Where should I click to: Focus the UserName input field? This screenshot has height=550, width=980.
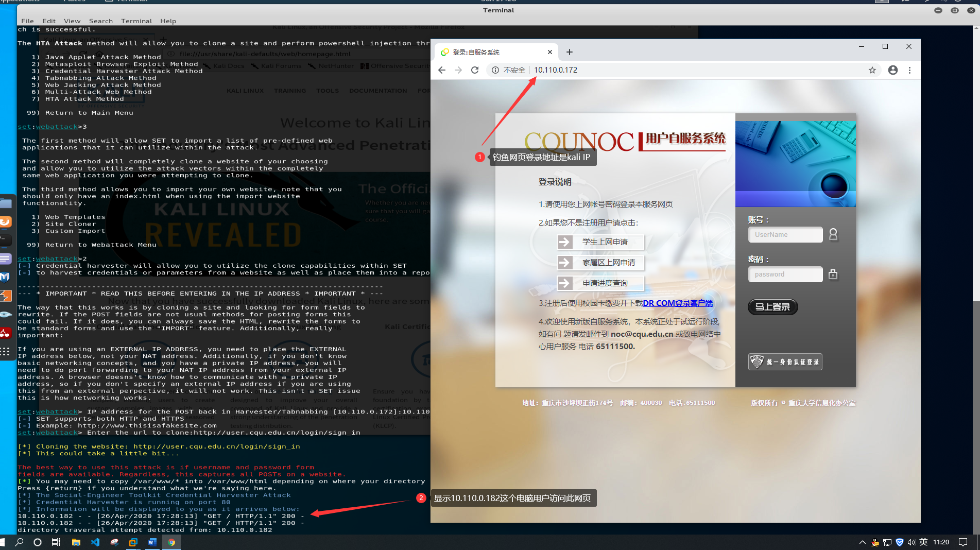coord(785,235)
